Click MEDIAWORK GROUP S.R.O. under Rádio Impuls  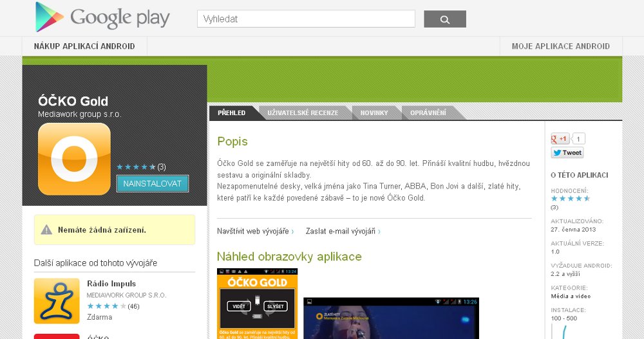[126, 295]
